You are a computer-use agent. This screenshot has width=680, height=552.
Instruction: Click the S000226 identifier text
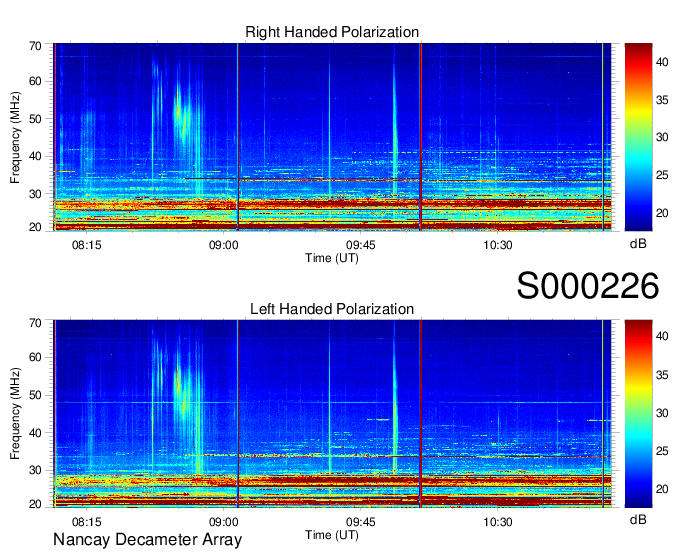point(588,286)
